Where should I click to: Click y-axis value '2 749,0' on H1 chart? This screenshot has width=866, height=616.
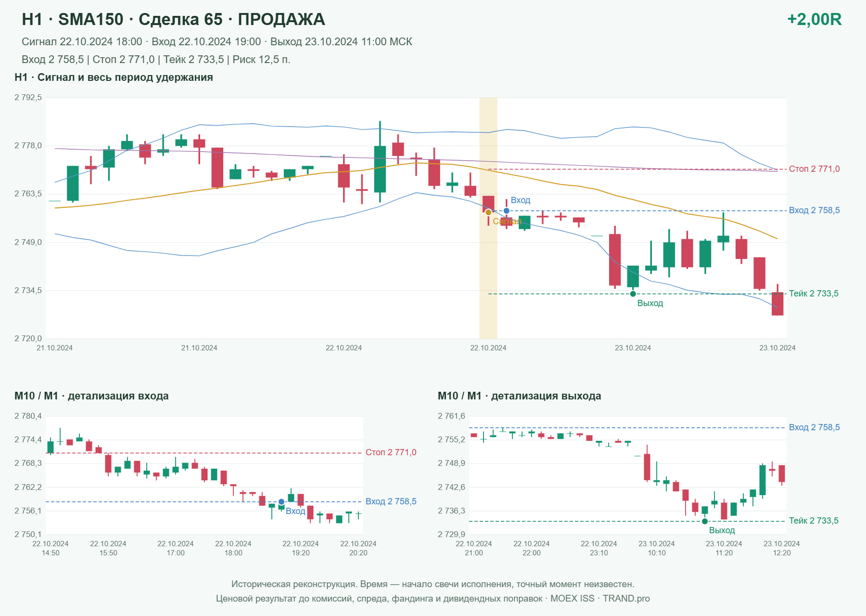click(x=28, y=243)
